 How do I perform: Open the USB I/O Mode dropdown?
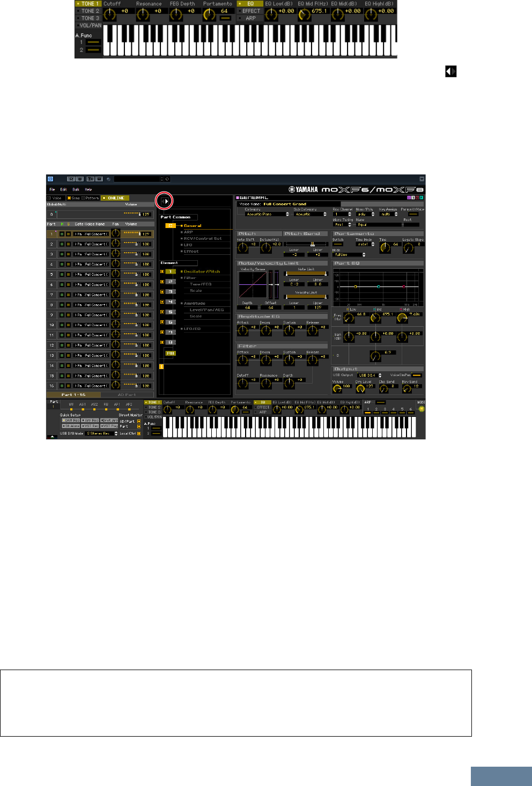[x=101, y=434]
